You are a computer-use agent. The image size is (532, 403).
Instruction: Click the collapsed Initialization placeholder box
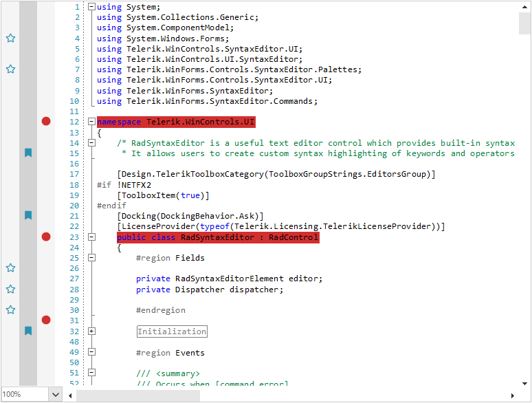coord(172,331)
